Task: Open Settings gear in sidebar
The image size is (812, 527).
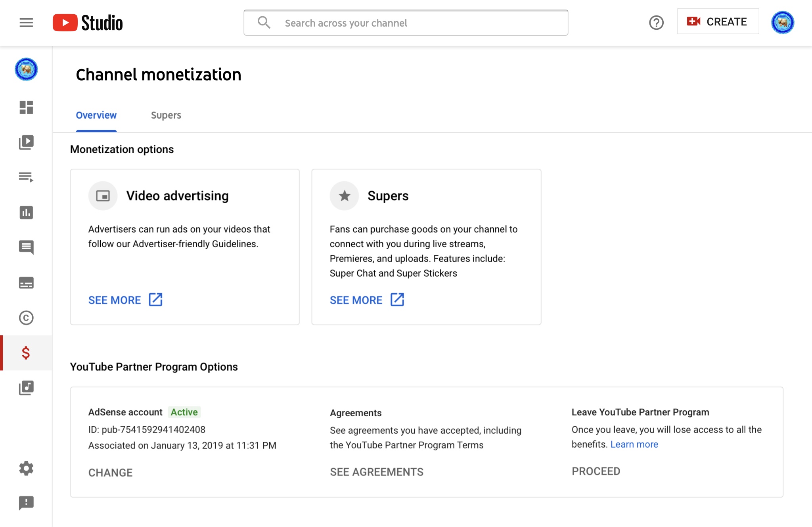Action: click(x=26, y=468)
